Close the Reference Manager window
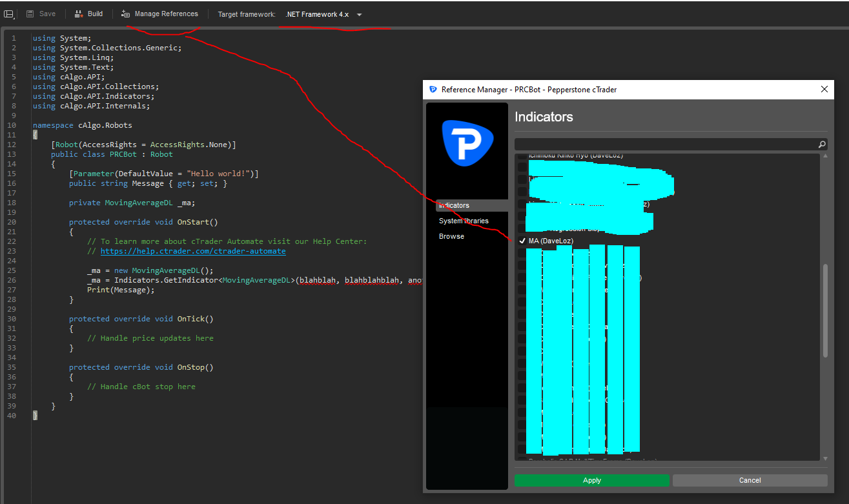Viewport: 849px width, 504px height. [x=824, y=89]
